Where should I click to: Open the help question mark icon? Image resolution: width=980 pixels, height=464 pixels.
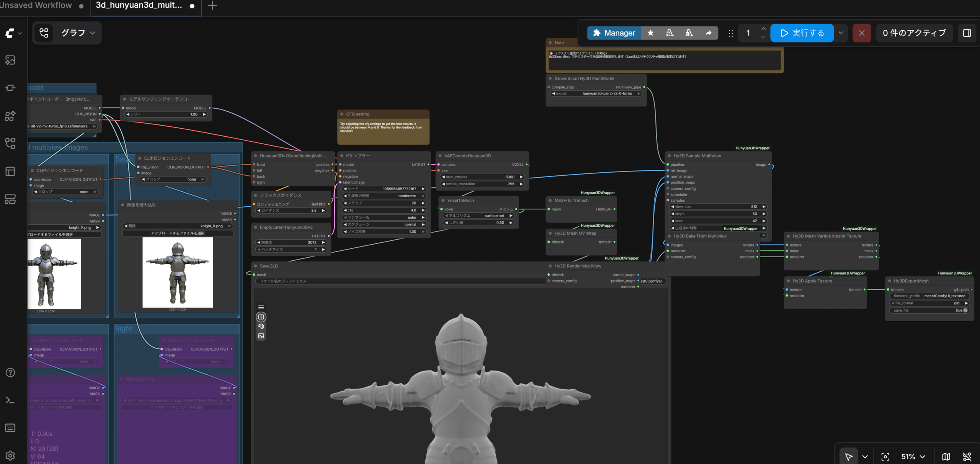[10, 373]
